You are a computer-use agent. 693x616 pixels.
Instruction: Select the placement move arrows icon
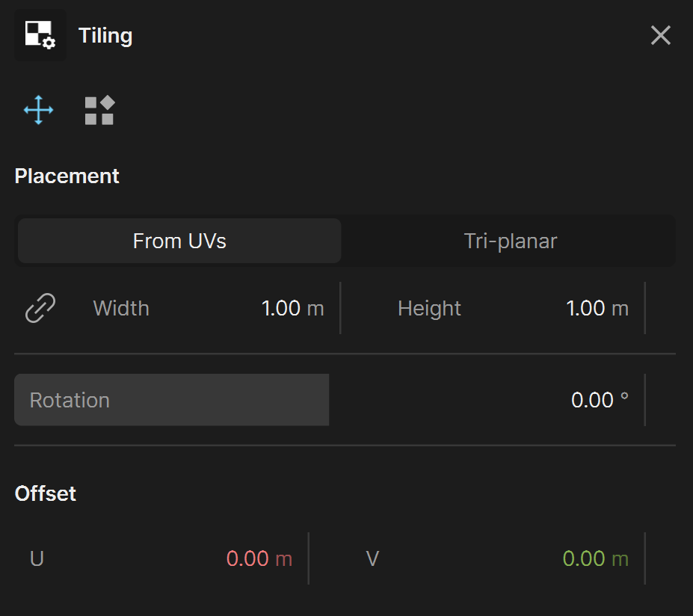tap(38, 110)
